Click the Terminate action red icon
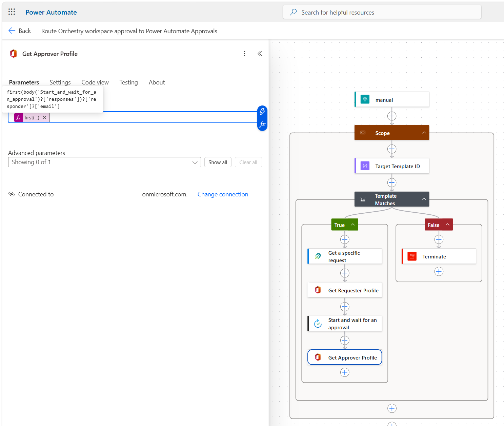Viewport: 504px width, 426px height. pyautogui.click(x=412, y=256)
